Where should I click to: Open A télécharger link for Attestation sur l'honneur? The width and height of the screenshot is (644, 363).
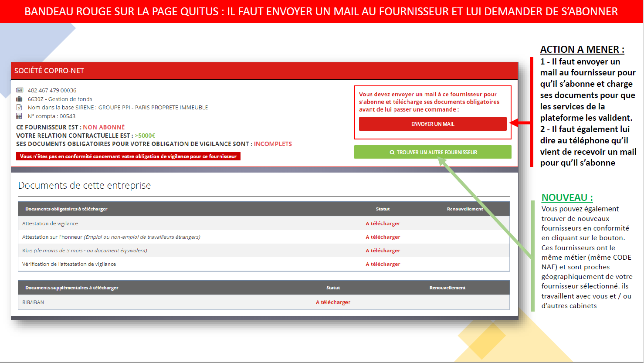tap(383, 237)
